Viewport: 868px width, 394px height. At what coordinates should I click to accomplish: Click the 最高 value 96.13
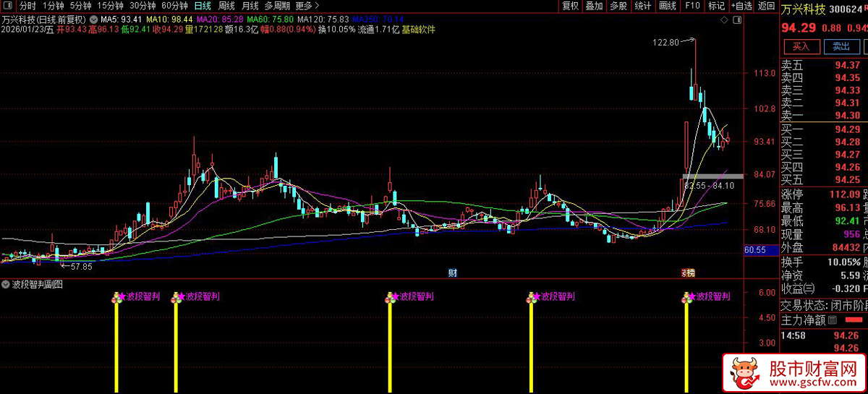click(x=847, y=207)
